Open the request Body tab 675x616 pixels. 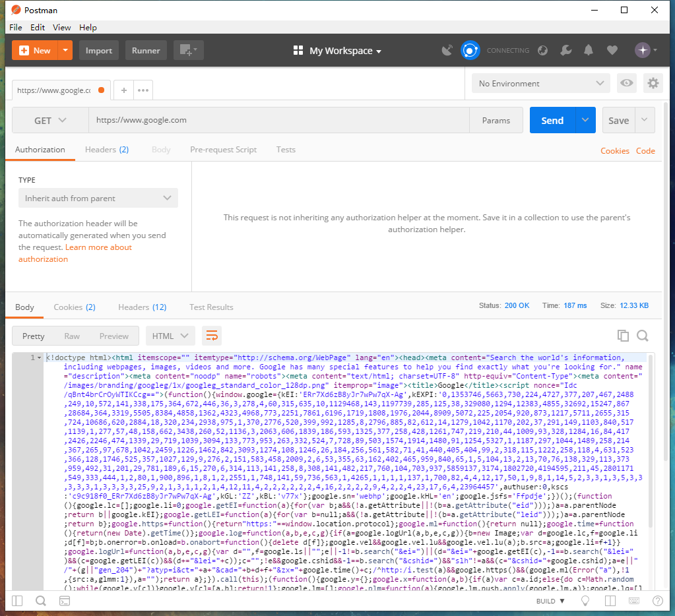pyautogui.click(x=161, y=150)
